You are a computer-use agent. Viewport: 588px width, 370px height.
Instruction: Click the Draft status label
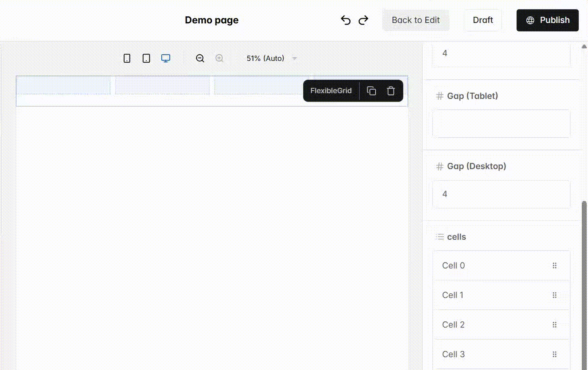click(x=483, y=20)
